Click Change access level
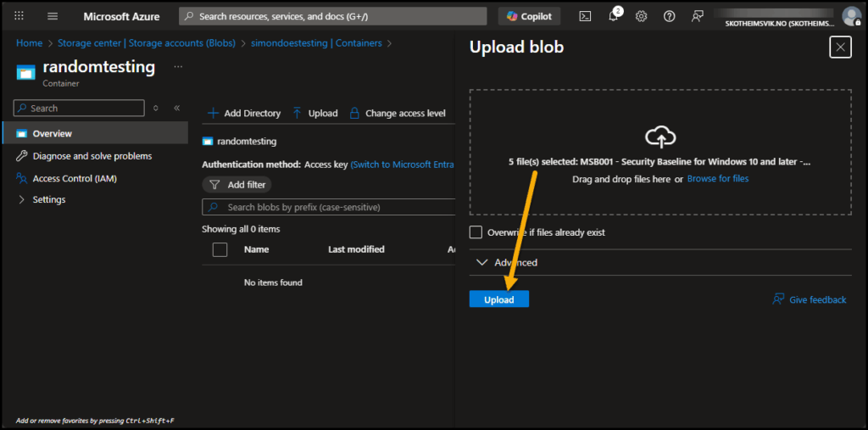The height and width of the screenshot is (430, 868). (x=398, y=113)
